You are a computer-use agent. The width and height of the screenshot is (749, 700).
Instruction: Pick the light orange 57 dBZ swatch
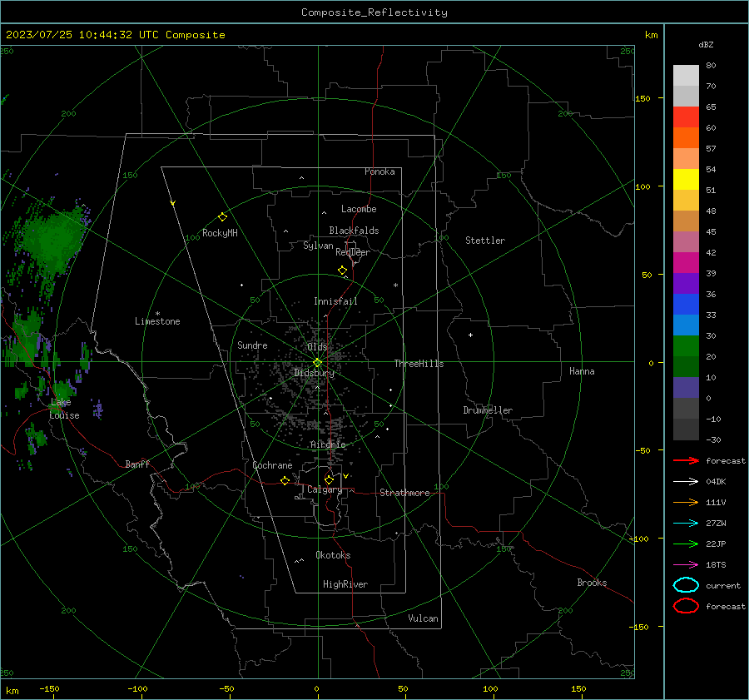(x=686, y=159)
